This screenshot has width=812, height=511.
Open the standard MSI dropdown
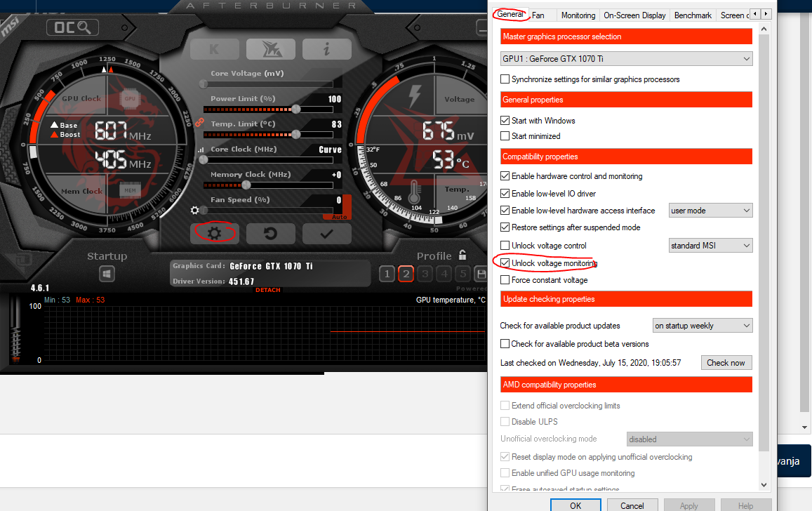pyautogui.click(x=710, y=246)
